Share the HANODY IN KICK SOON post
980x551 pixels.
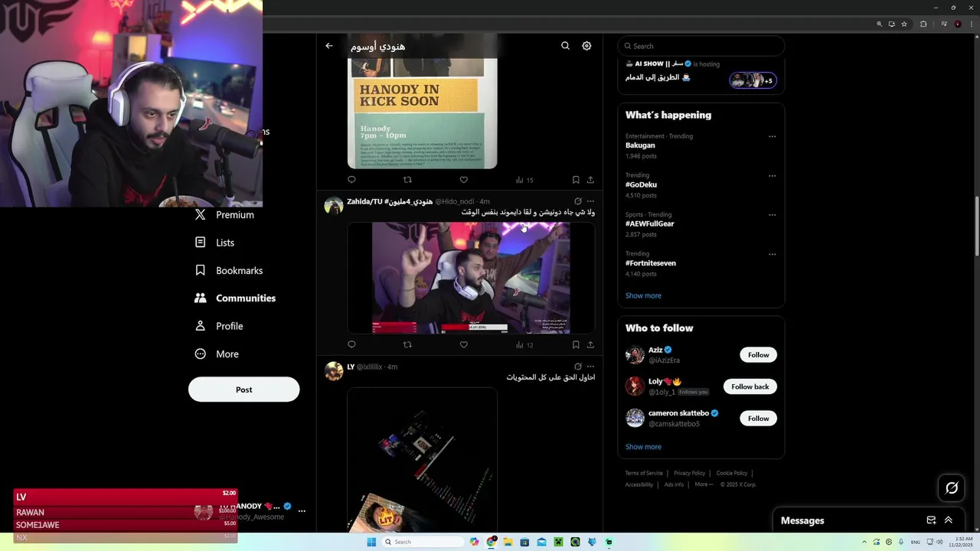[590, 180]
